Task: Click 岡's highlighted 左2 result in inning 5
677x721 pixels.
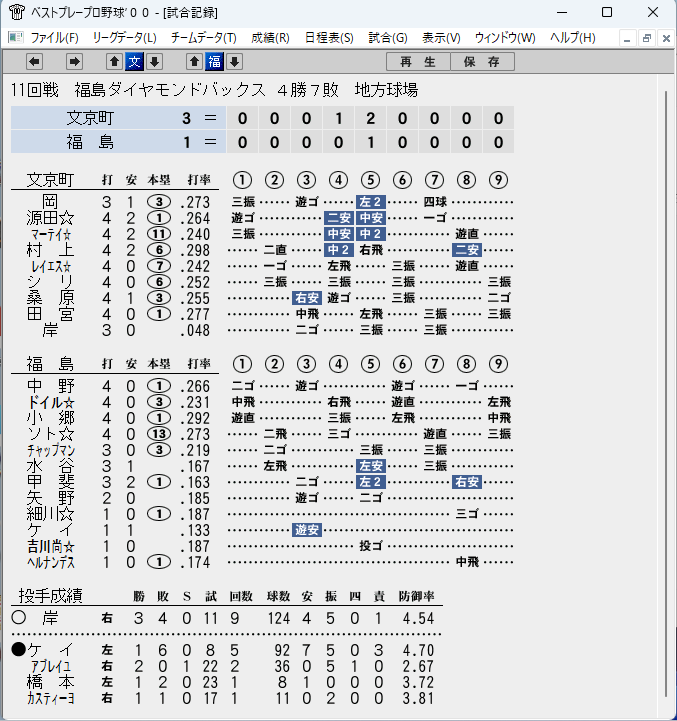Action: 371,202
